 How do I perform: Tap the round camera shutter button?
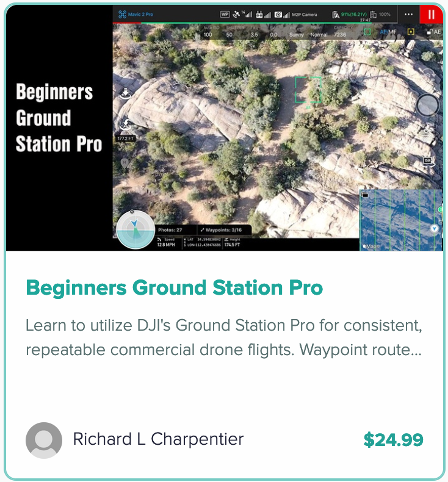click(427, 105)
